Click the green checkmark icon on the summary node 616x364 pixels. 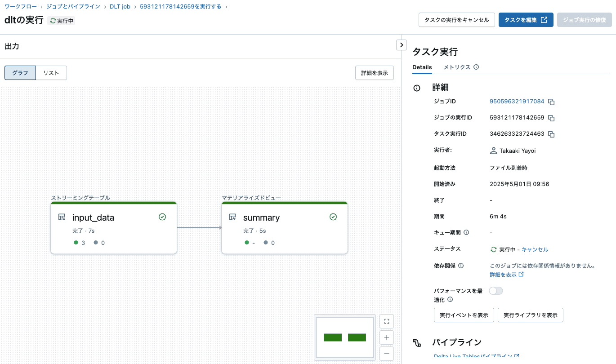pyautogui.click(x=333, y=217)
